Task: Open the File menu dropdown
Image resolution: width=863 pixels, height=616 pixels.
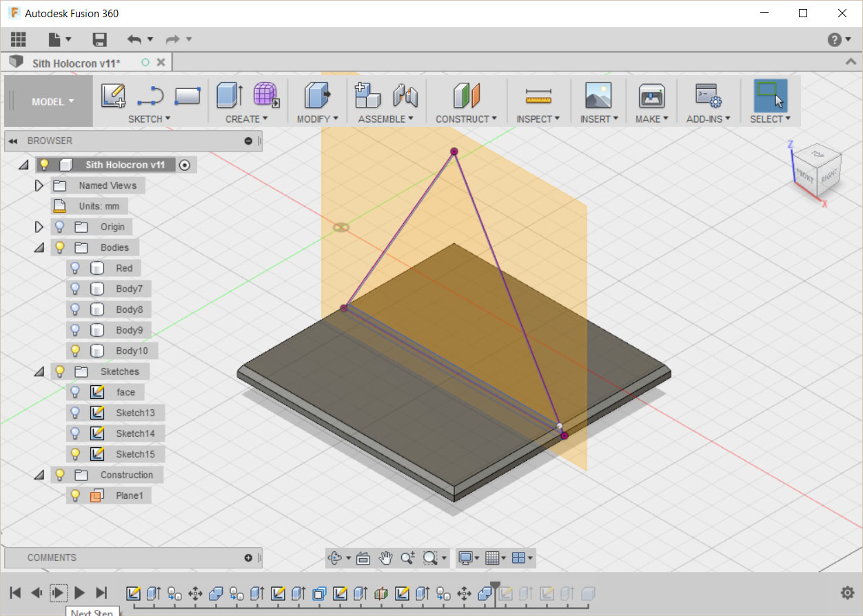Action: coord(60,39)
